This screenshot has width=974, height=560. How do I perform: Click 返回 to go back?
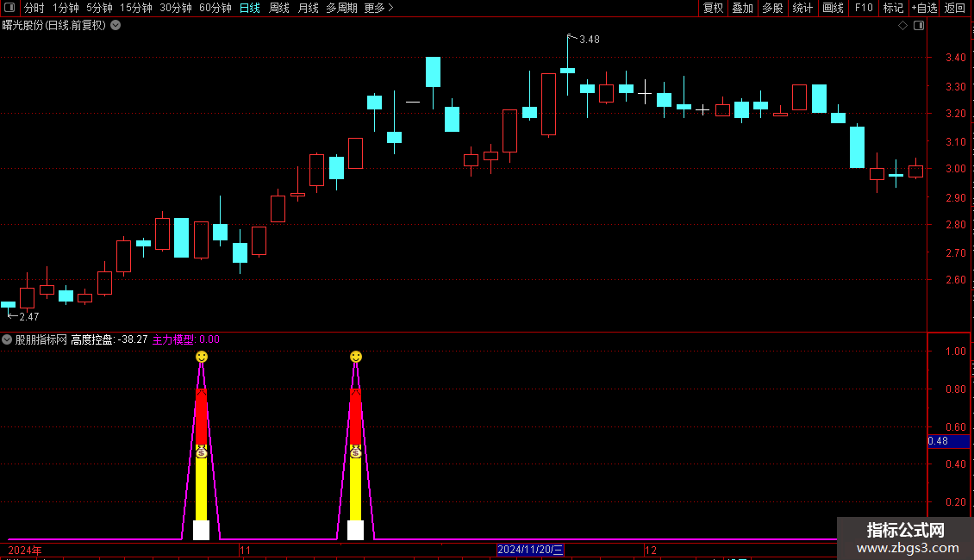(955, 8)
